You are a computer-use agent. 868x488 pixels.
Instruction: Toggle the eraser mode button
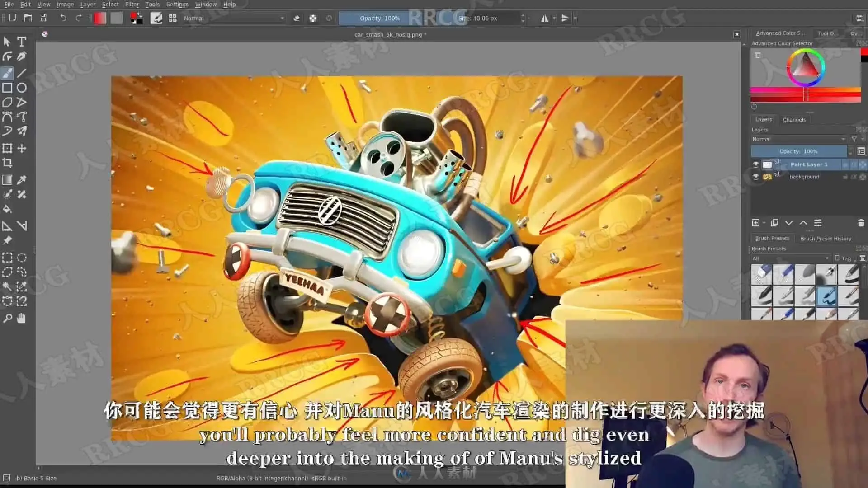click(x=297, y=19)
